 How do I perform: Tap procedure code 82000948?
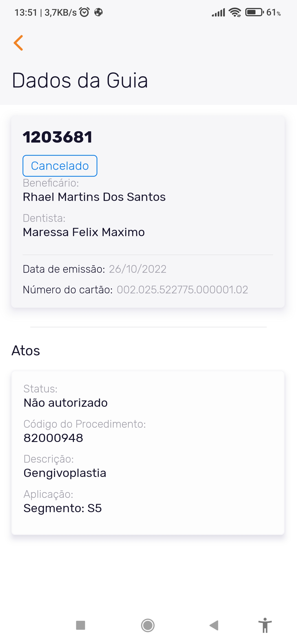[x=53, y=438]
